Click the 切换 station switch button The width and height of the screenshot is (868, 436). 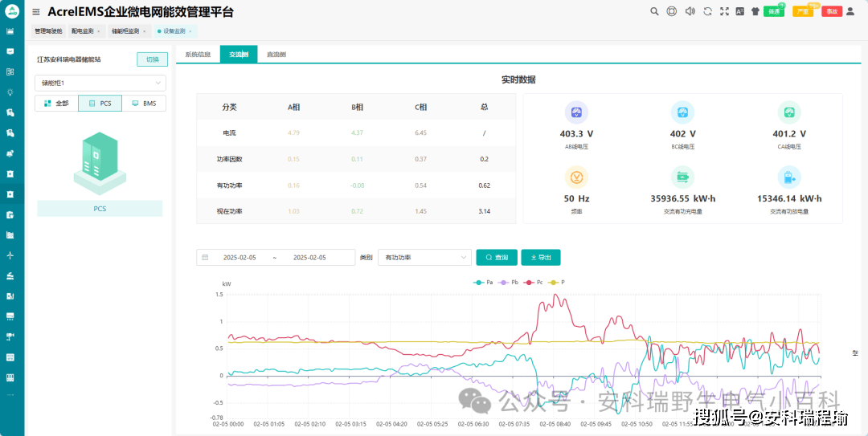click(x=152, y=59)
